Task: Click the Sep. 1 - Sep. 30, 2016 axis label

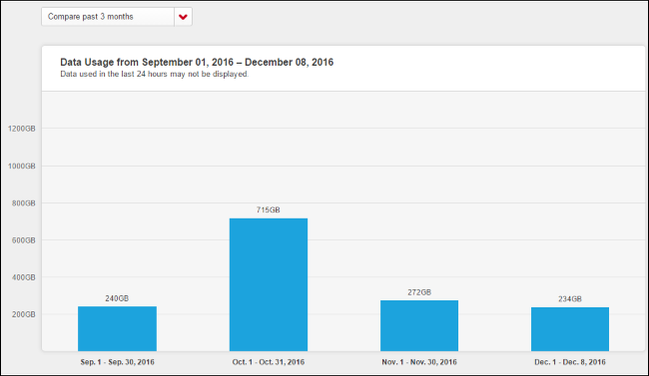Action: tap(117, 362)
